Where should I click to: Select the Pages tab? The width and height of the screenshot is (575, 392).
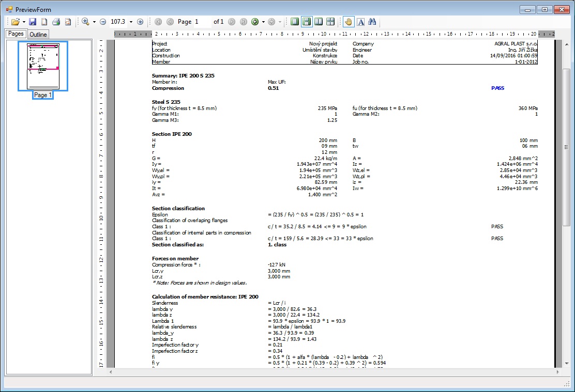16,34
